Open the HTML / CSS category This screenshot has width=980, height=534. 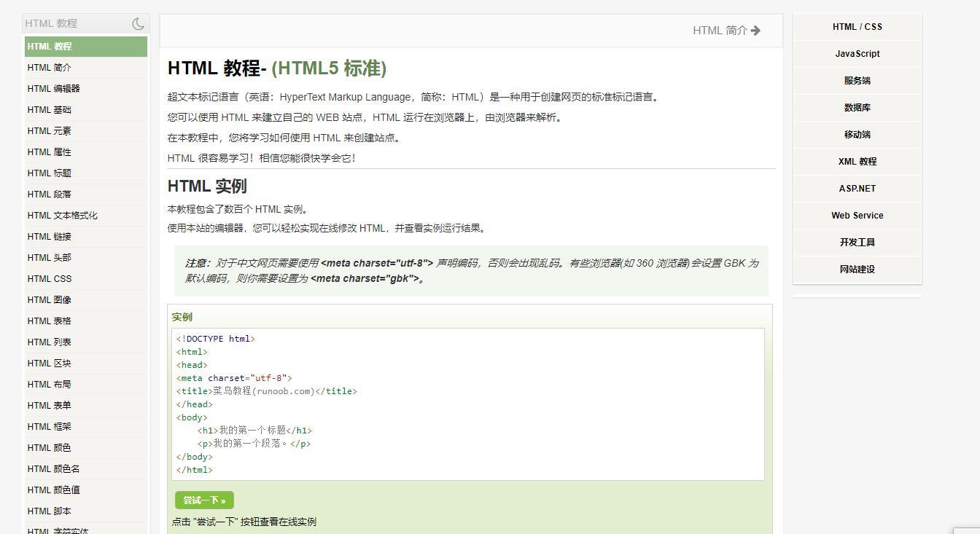857,27
